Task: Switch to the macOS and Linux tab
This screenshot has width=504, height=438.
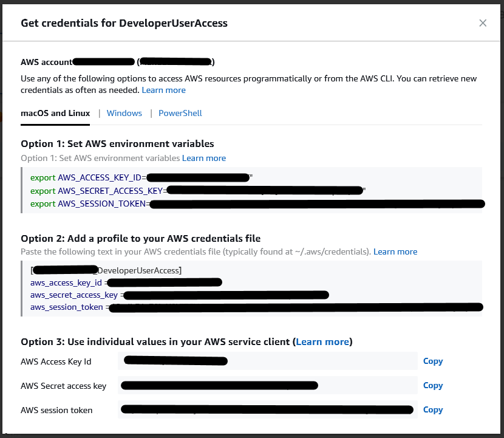Action: (55, 113)
